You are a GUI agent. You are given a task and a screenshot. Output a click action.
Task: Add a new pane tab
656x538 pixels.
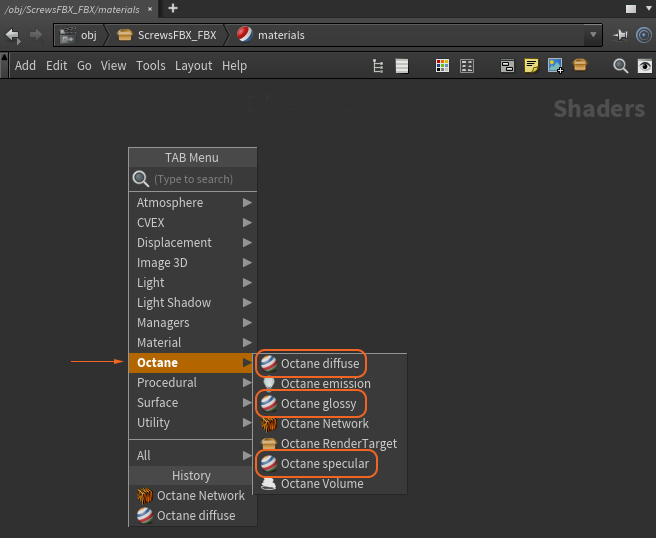click(173, 8)
